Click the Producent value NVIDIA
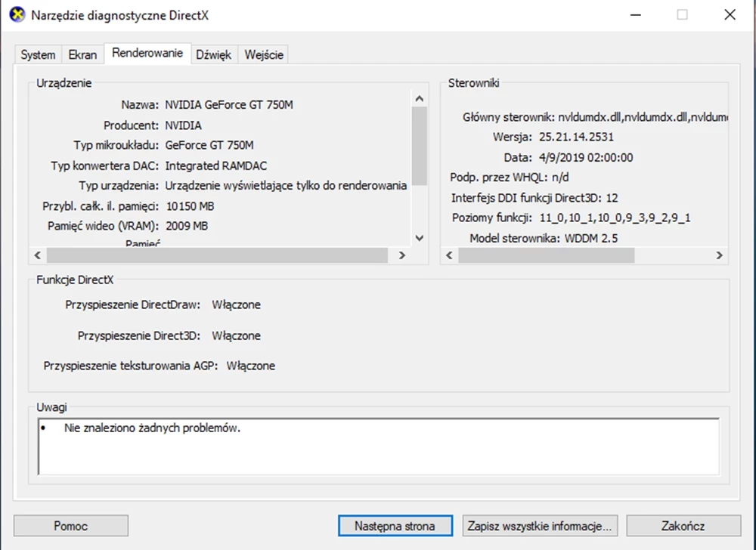The height and width of the screenshot is (550, 756). [x=183, y=125]
